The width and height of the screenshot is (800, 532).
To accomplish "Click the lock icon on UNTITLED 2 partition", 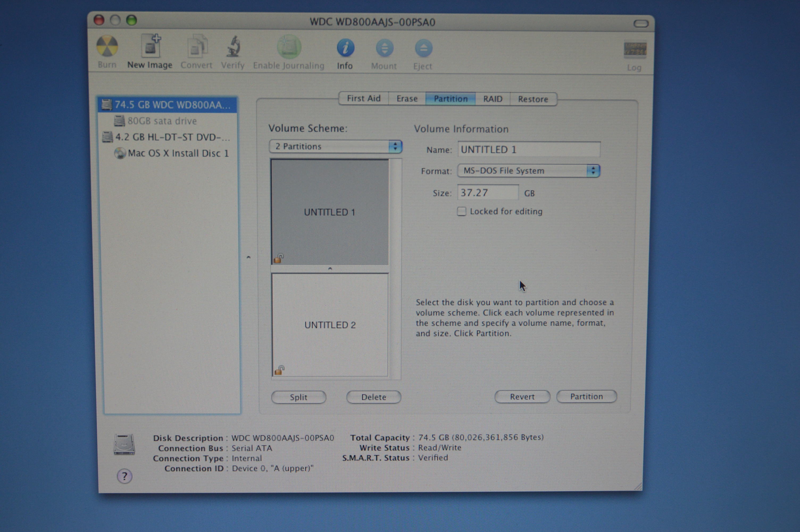I will (x=279, y=370).
